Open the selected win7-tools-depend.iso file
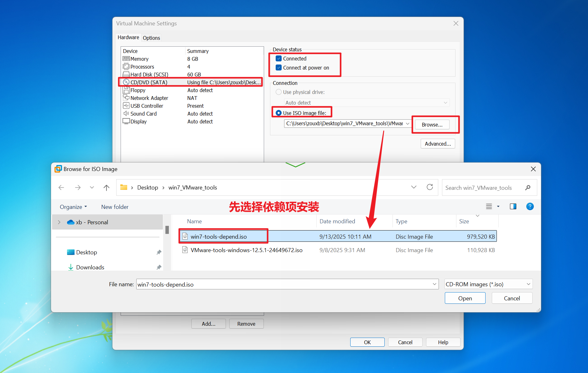The height and width of the screenshot is (373, 588). (465, 298)
